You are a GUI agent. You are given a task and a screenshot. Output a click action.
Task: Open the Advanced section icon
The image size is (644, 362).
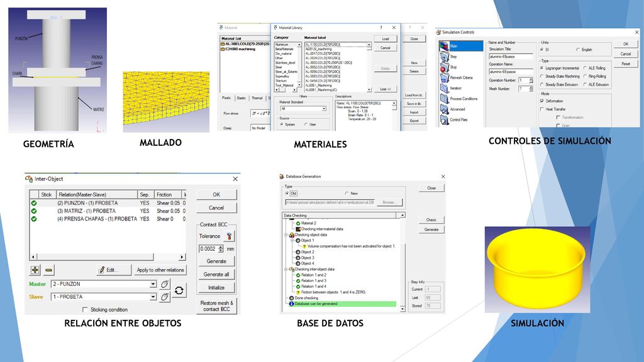444,109
